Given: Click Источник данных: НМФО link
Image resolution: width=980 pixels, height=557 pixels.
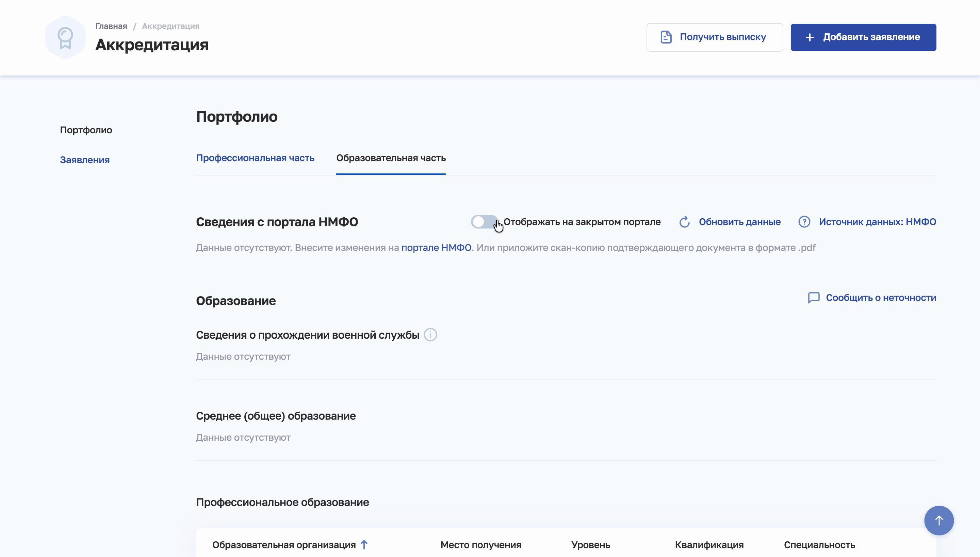Looking at the screenshot, I should pyautogui.click(x=877, y=222).
